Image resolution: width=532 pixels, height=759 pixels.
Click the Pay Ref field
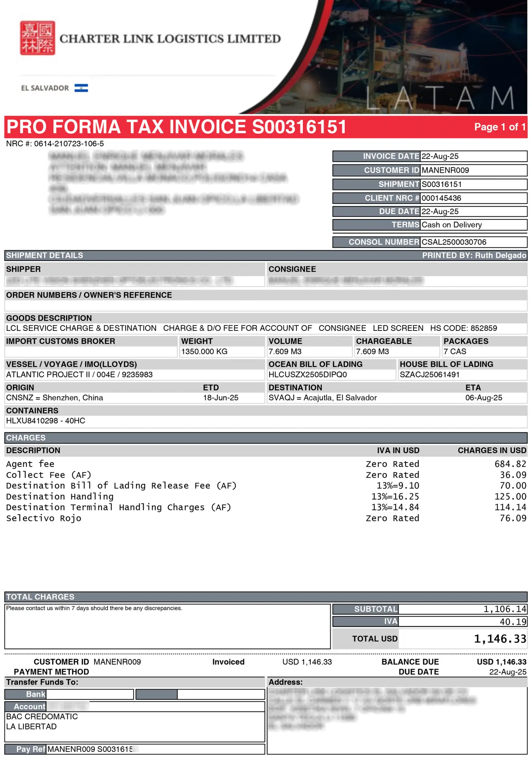click(x=155, y=749)
